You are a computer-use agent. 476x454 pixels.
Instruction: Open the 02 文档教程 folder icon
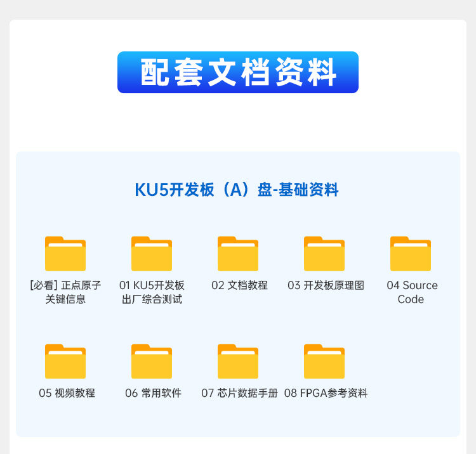[x=238, y=254]
